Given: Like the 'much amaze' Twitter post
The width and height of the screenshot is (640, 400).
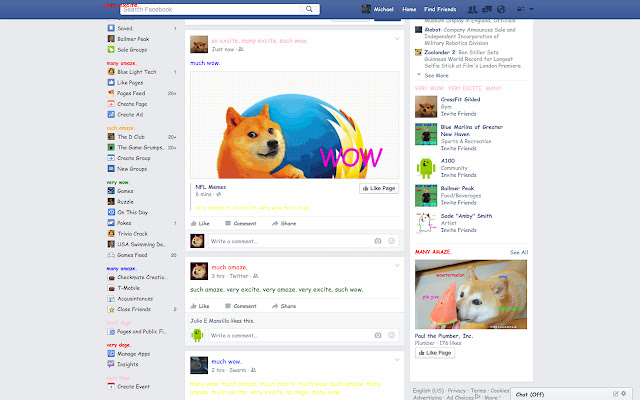Looking at the screenshot, I should [x=200, y=306].
